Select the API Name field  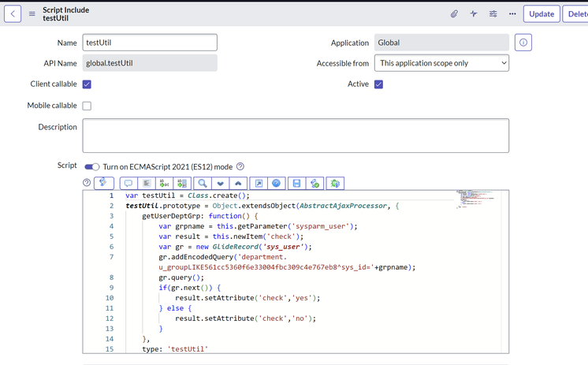(x=150, y=63)
